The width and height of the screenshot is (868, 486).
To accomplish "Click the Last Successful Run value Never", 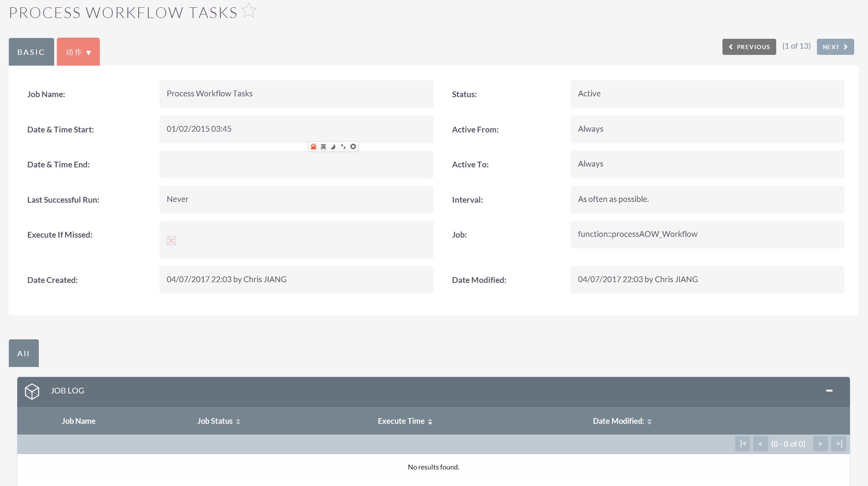I will click(296, 200).
